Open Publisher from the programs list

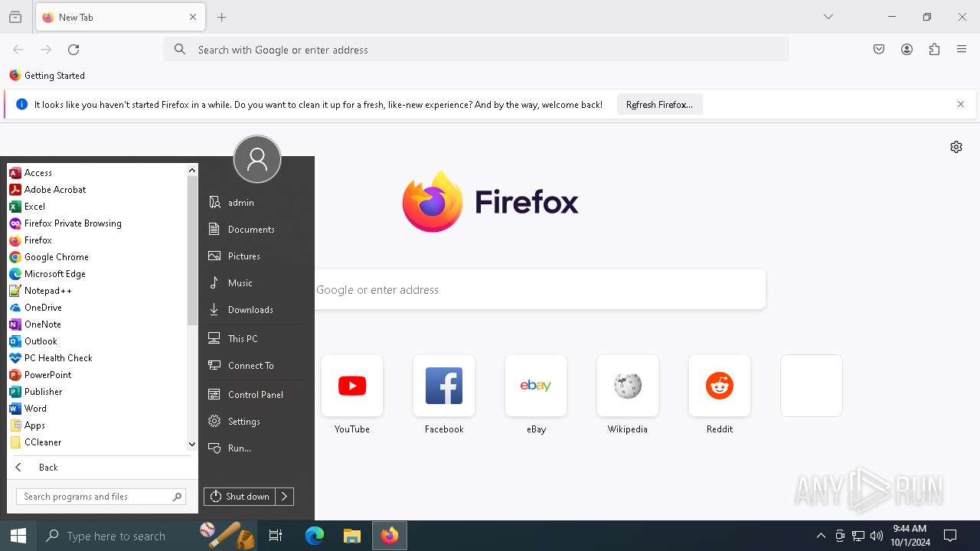point(98,392)
